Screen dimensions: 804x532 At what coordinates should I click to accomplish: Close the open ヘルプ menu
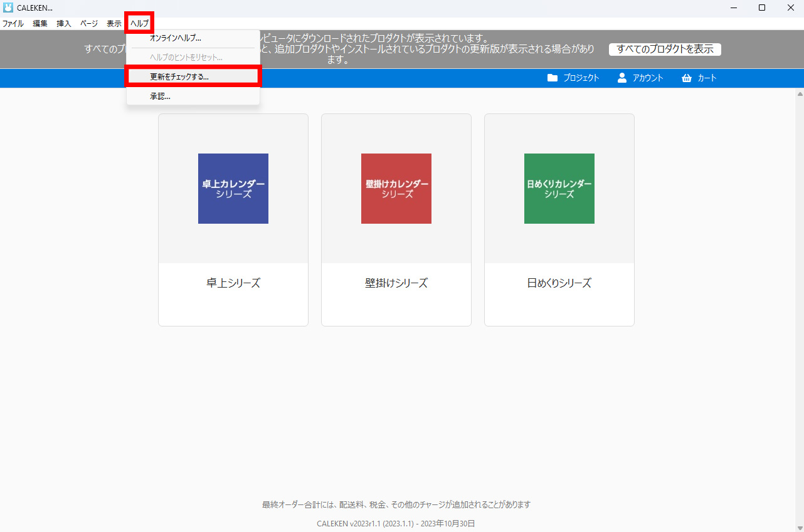[x=139, y=24]
